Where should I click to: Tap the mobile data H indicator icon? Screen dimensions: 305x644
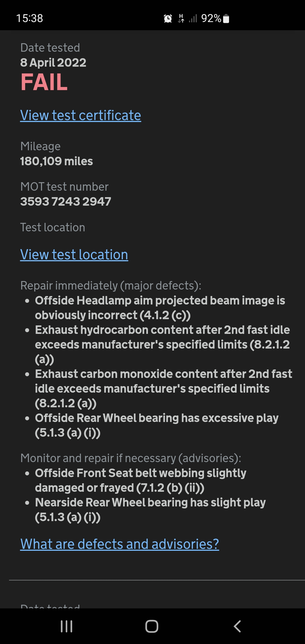(181, 19)
